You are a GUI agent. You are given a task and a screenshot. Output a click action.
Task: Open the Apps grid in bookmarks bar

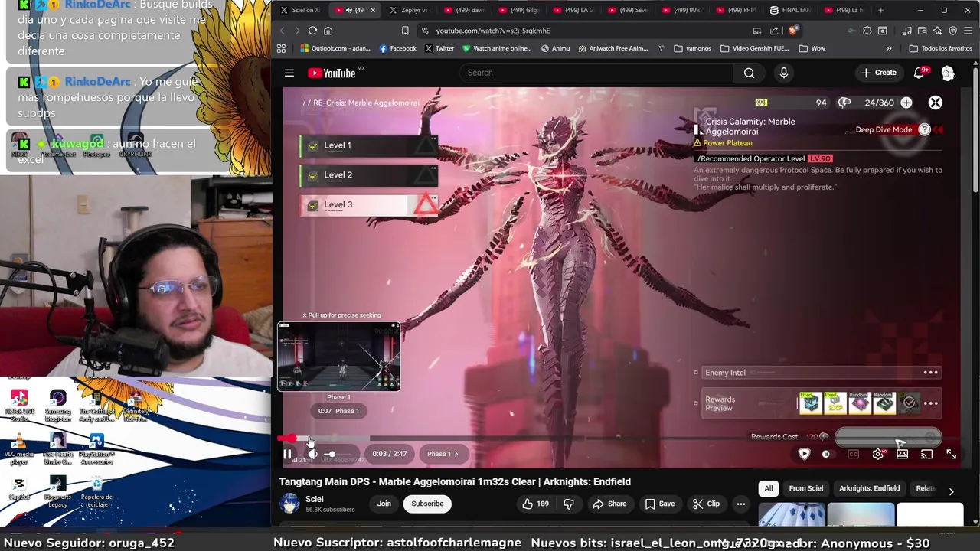281,48
